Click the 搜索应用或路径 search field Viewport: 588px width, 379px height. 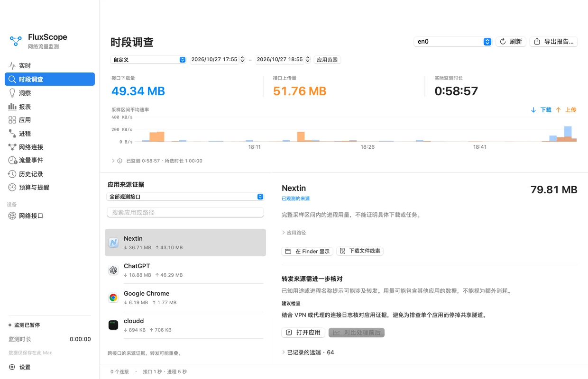pos(185,212)
